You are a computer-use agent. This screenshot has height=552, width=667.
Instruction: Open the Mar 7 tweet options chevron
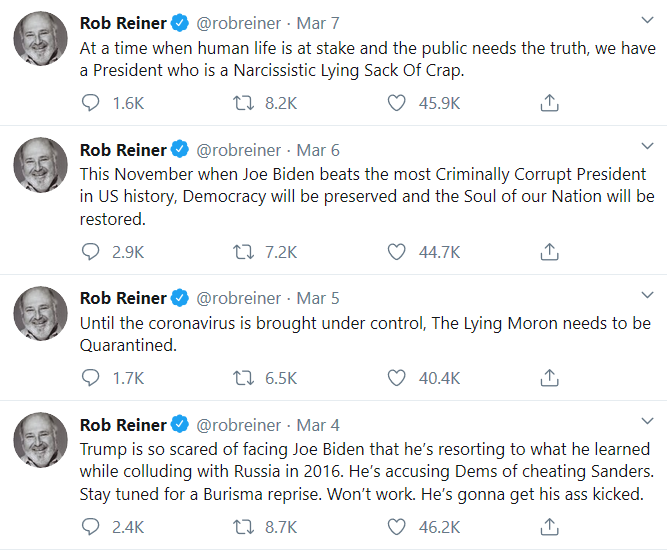point(646,21)
